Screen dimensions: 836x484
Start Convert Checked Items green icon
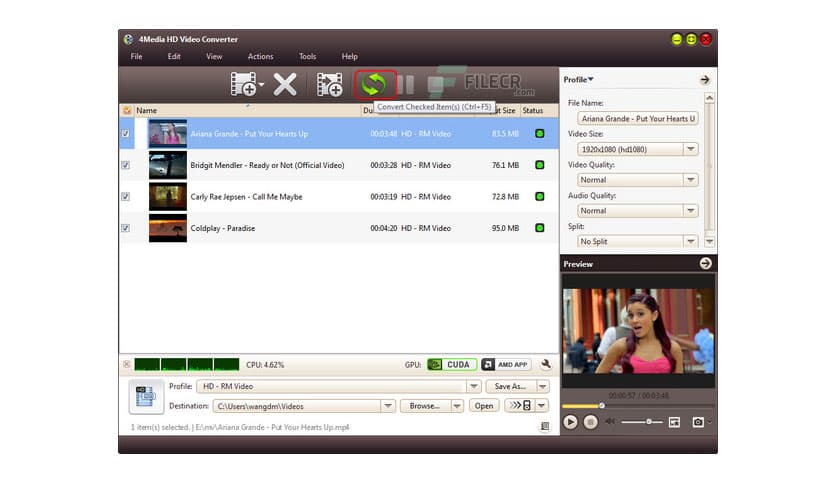[x=374, y=84]
